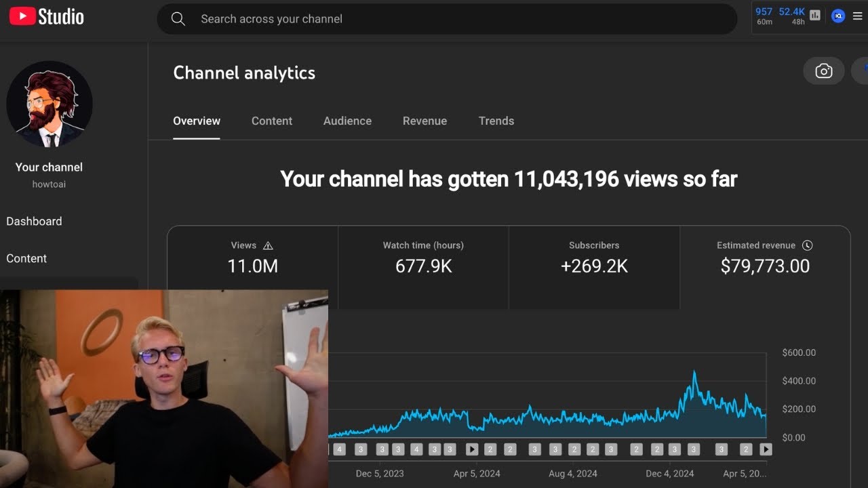Viewport: 868px width, 488px height.
Task: Click the $0.00 axis label
Action: tap(794, 437)
